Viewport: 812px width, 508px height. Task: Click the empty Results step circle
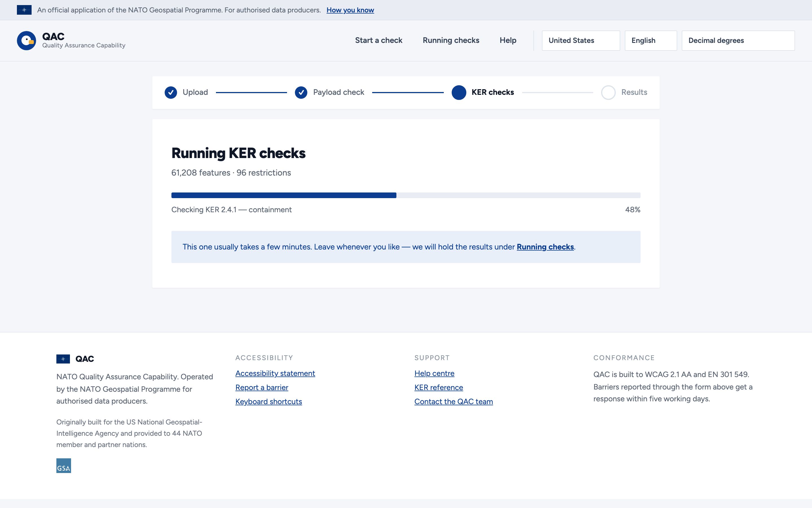pos(608,92)
